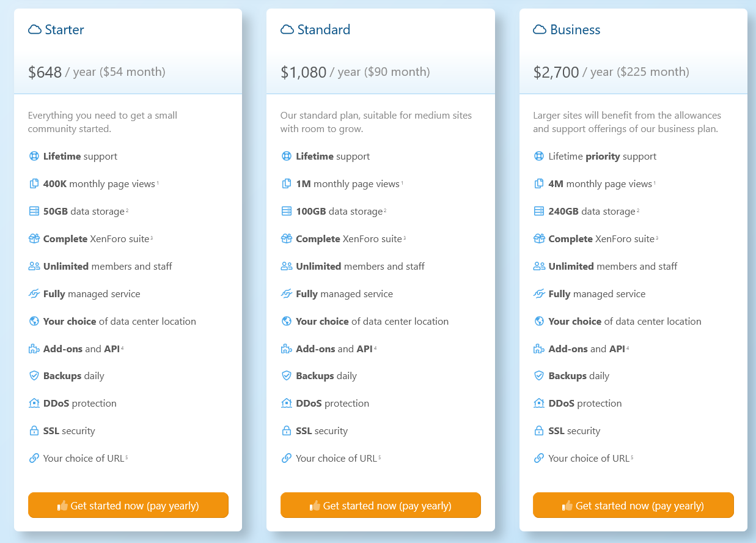Screen dimensions: 756x543
Task: Click the cloud icon next to Business
Action: click(540, 29)
